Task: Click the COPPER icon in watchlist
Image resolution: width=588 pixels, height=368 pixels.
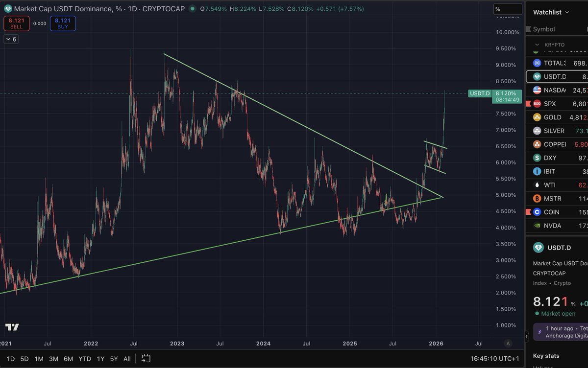Action: pos(537,144)
